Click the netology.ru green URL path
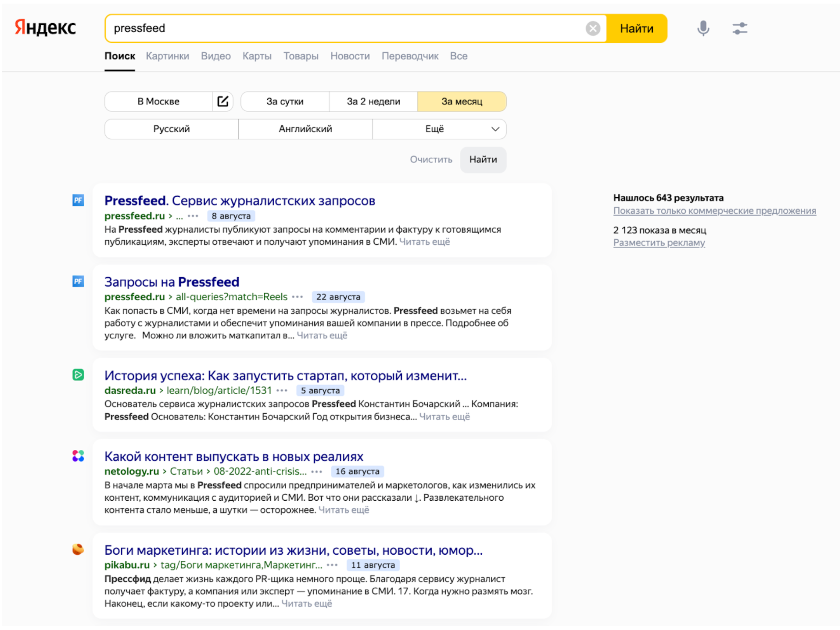 click(206, 472)
